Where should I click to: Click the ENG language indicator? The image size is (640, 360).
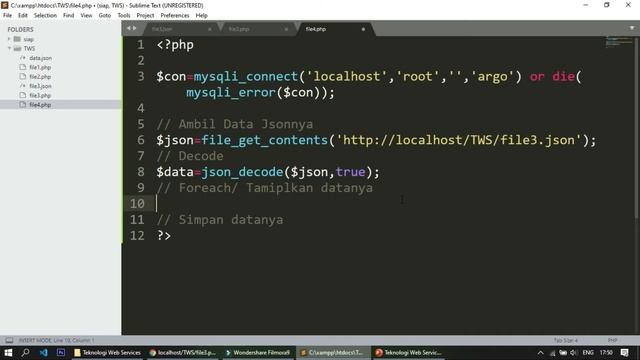pos(588,353)
